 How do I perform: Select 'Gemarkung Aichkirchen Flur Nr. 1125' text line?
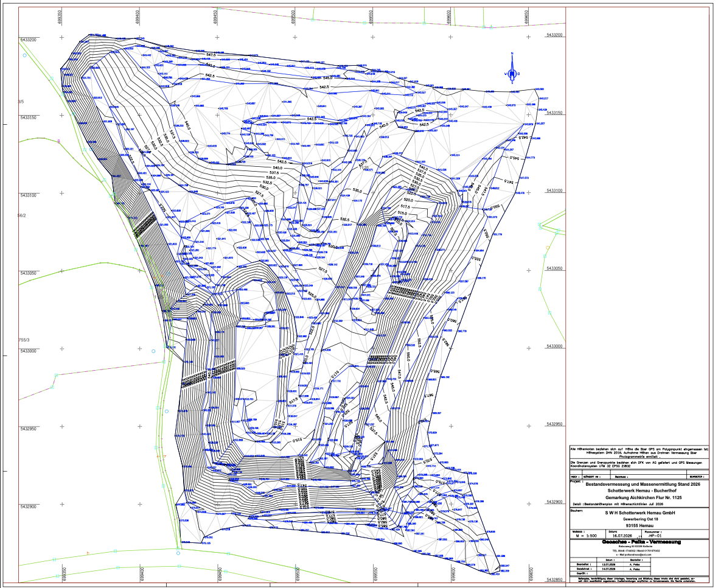(x=643, y=497)
